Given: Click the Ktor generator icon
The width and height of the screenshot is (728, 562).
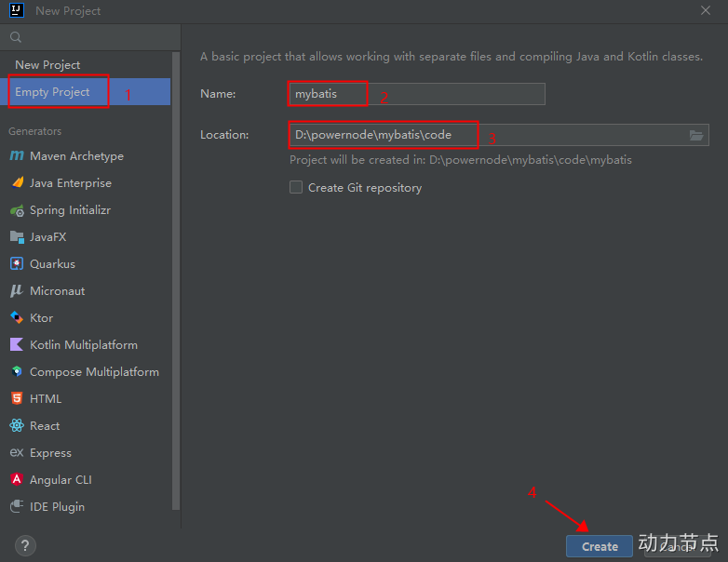Looking at the screenshot, I should 17,318.
